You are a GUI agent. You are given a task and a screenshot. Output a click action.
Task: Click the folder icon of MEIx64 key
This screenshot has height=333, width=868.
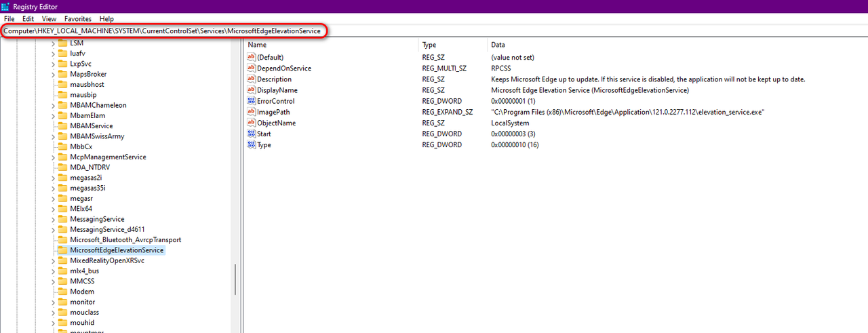pyautogui.click(x=62, y=209)
